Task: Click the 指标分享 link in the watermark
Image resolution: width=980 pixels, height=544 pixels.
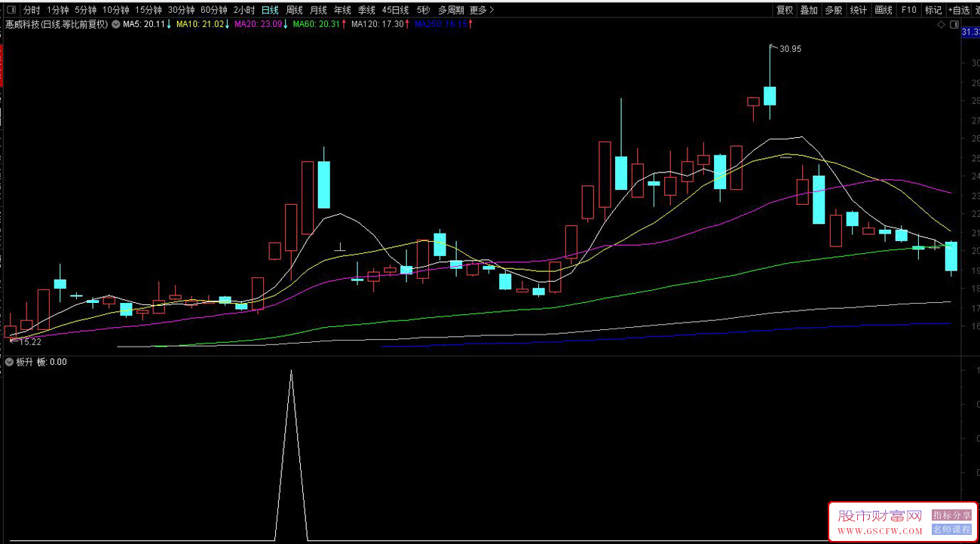Action: coord(951,515)
